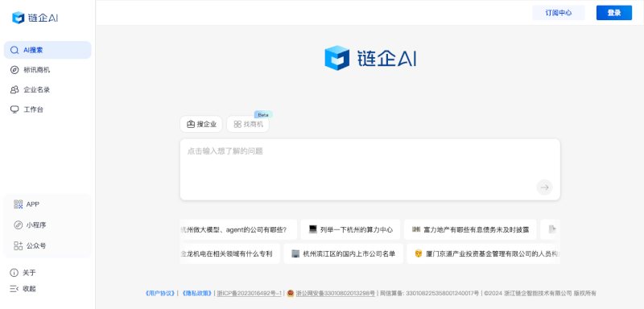
Task: Go to 企业名录 in the sidebar
Action: pyautogui.click(x=47, y=89)
